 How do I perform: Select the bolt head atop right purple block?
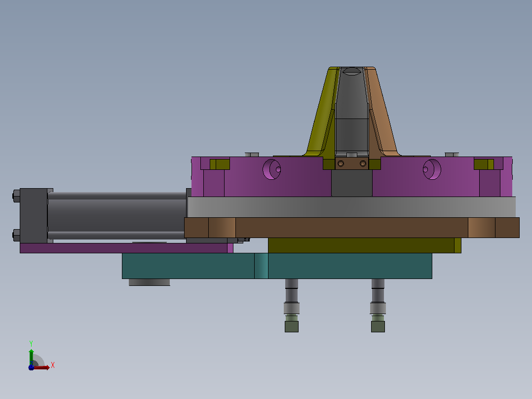pyautogui.click(x=452, y=155)
